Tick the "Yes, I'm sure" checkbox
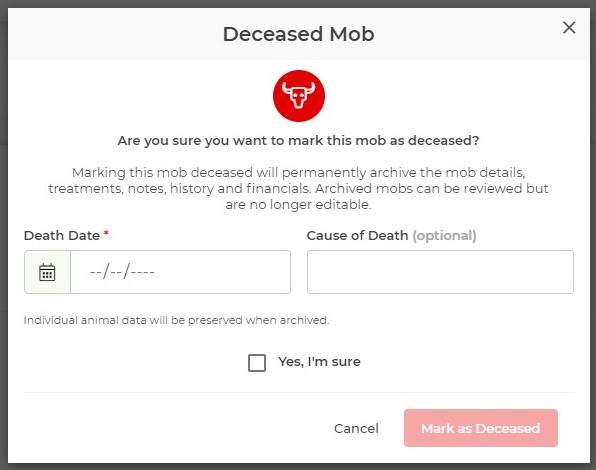Image resolution: width=596 pixels, height=470 pixels. pyautogui.click(x=257, y=363)
